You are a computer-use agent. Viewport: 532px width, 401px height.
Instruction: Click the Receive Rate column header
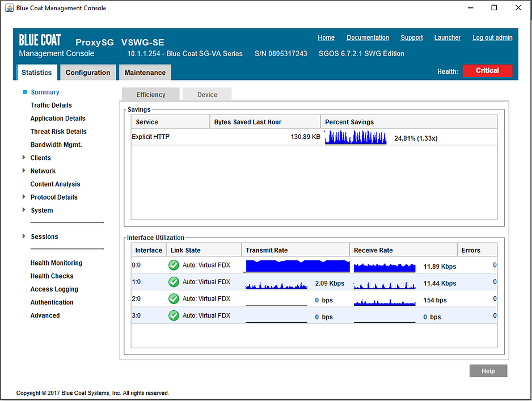(x=403, y=250)
